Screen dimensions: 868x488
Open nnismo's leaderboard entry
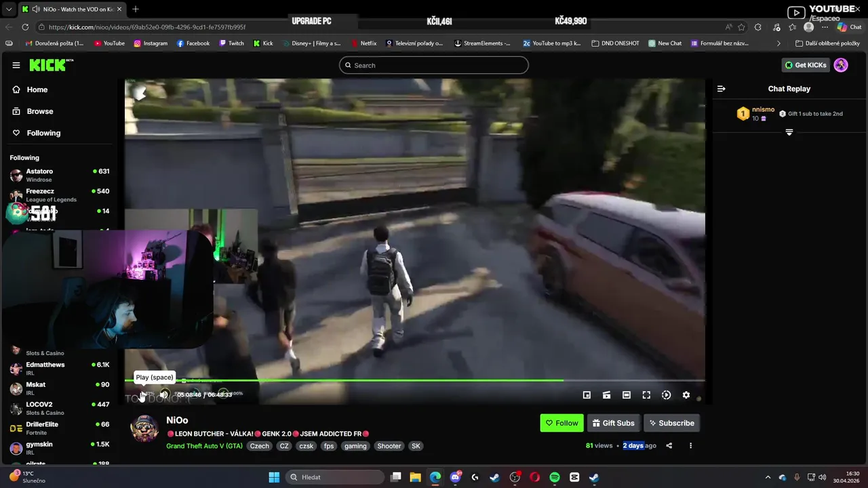757,114
